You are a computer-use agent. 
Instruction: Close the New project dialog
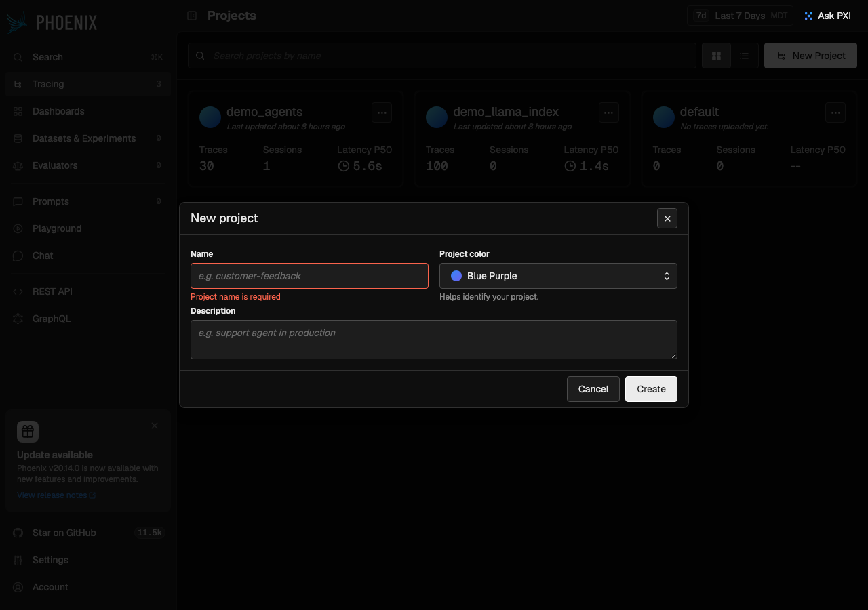click(667, 218)
